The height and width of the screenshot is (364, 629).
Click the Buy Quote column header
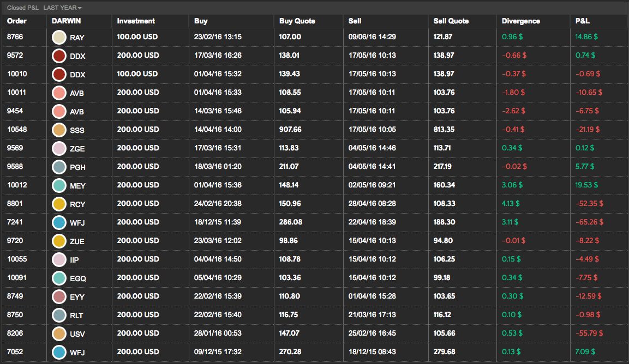pyautogui.click(x=297, y=21)
